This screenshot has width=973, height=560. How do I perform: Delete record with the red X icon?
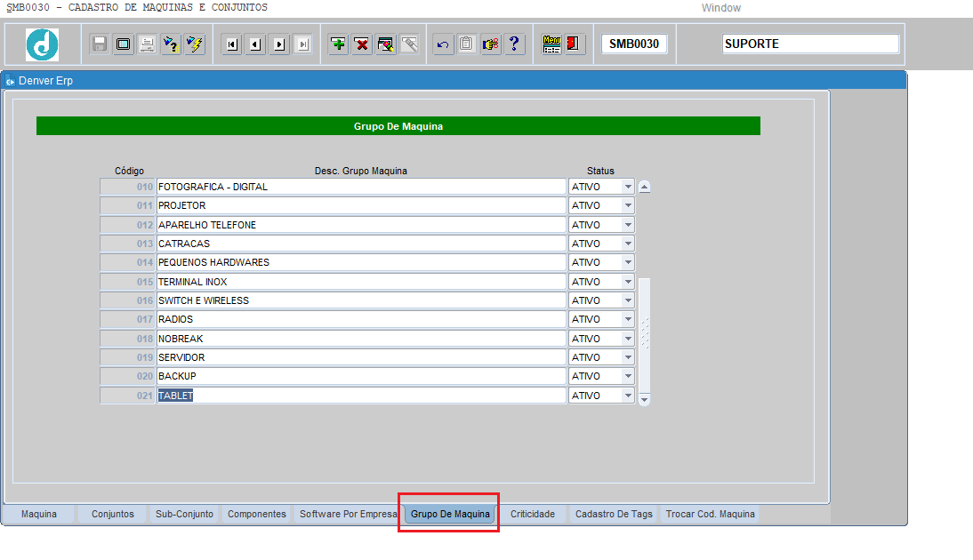(362, 44)
